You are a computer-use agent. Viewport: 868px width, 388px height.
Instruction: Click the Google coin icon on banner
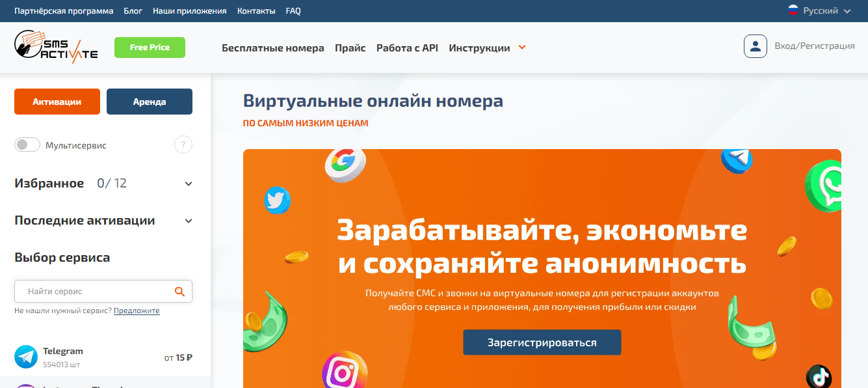coord(345,164)
